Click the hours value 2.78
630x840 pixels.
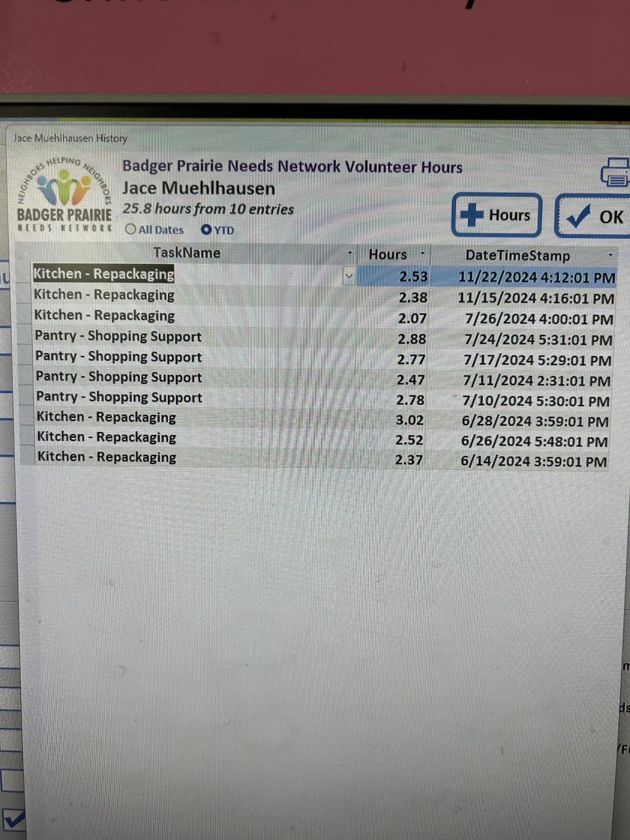(410, 400)
